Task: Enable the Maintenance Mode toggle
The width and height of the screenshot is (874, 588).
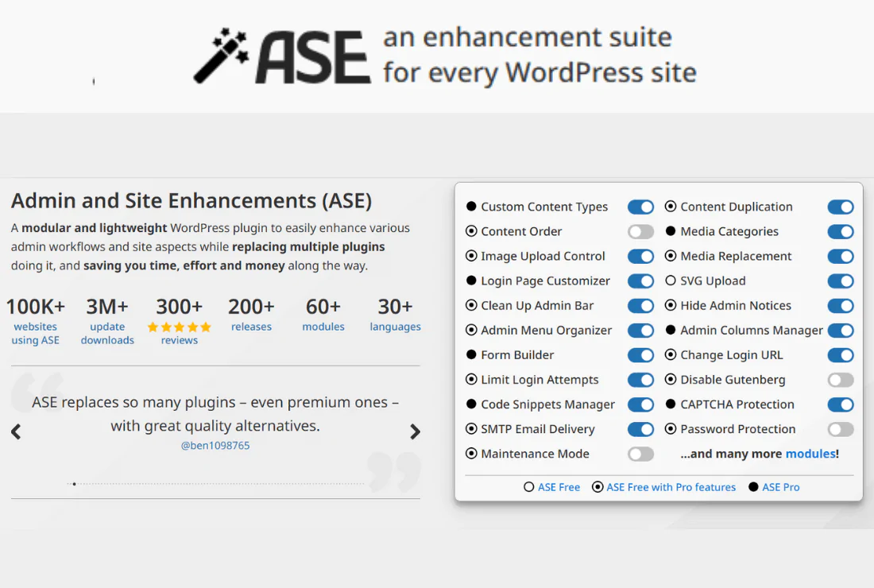Action: (x=640, y=454)
